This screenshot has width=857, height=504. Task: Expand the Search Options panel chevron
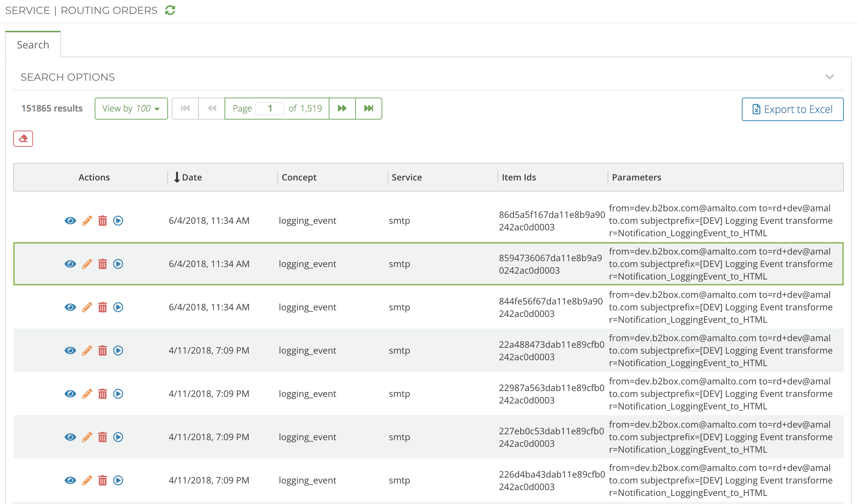click(829, 77)
